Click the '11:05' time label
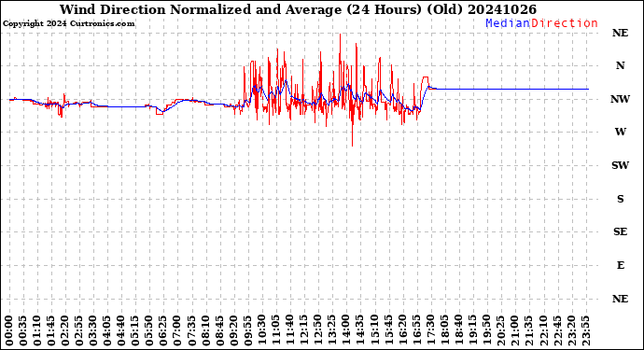The width and height of the screenshot is (644, 350). pyautogui.click(x=276, y=330)
